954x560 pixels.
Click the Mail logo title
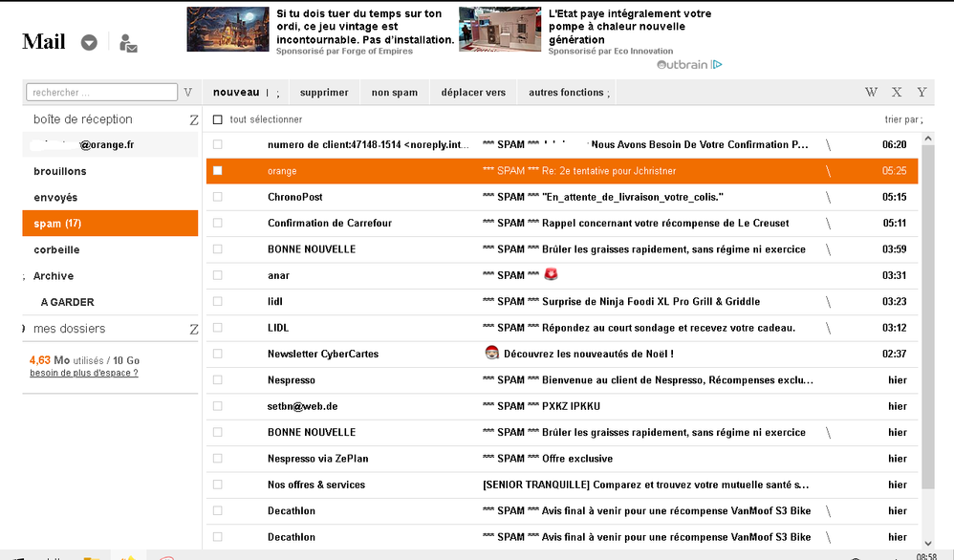(x=44, y=41)
